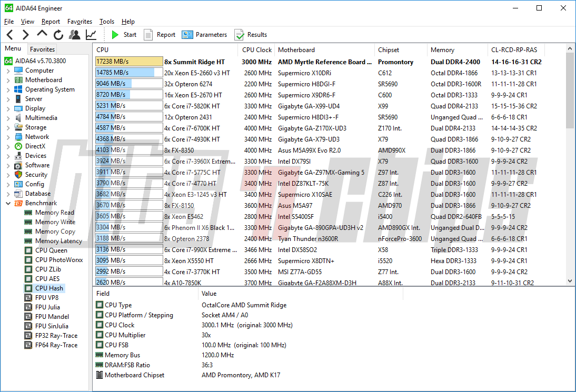Viewport: 576px width, 392px height.
Task: Click the Back navigation arrow
Action: point(10,35)
